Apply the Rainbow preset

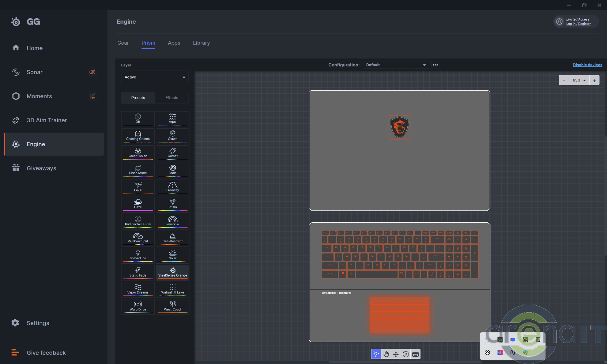tap(172, 221)
